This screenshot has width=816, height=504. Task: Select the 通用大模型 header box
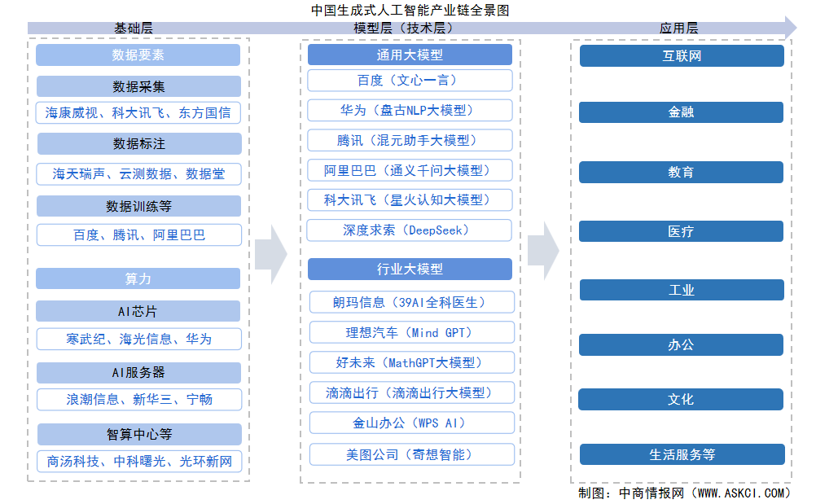(x=410, y=55)
